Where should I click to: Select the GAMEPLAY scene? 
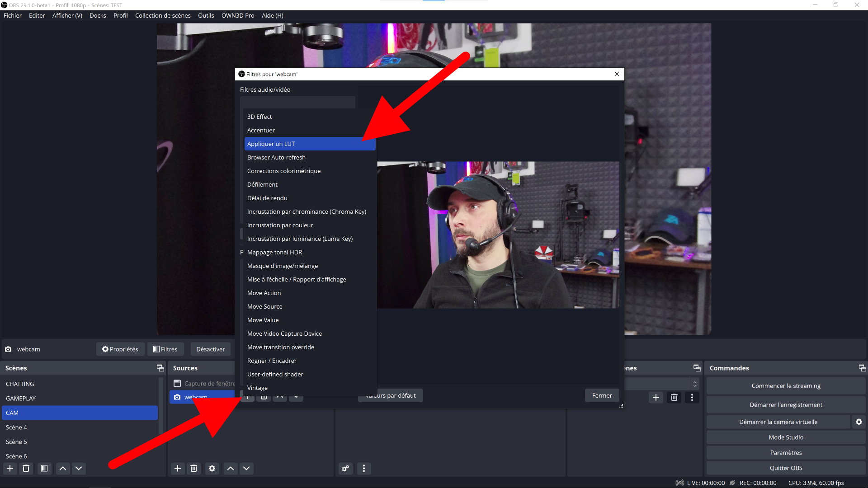[21, 399]
